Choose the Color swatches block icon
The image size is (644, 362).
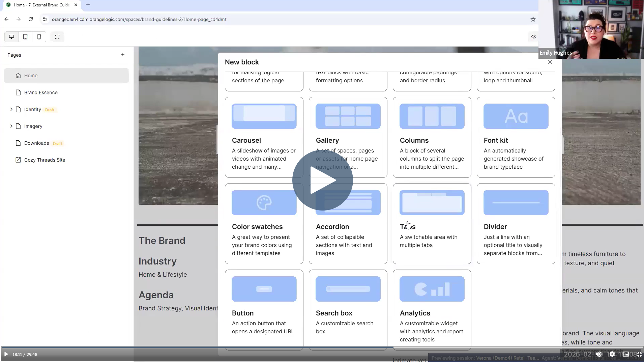tap(264, 202)
